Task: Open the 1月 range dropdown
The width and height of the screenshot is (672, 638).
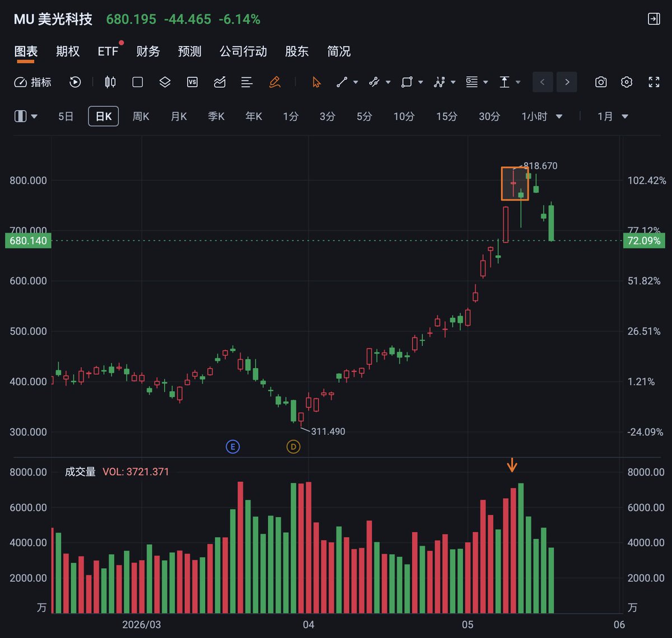Action: pyautogui.click(x=613, y=116)
